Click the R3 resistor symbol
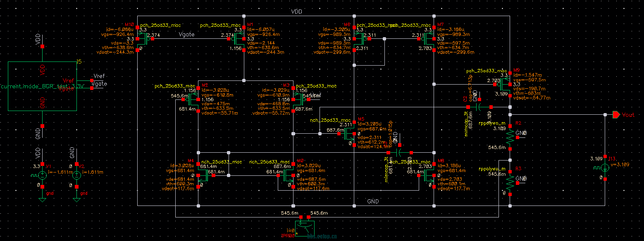 point(510,181)
